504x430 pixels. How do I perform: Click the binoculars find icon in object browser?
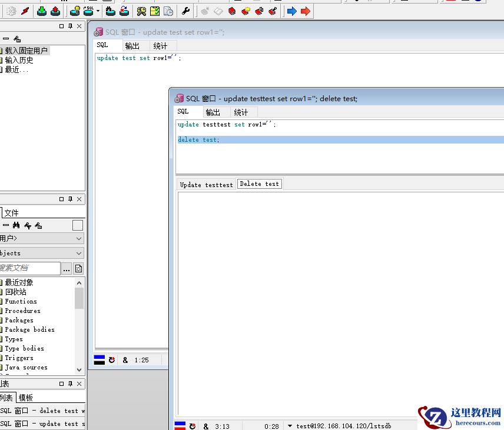point(16,225)
